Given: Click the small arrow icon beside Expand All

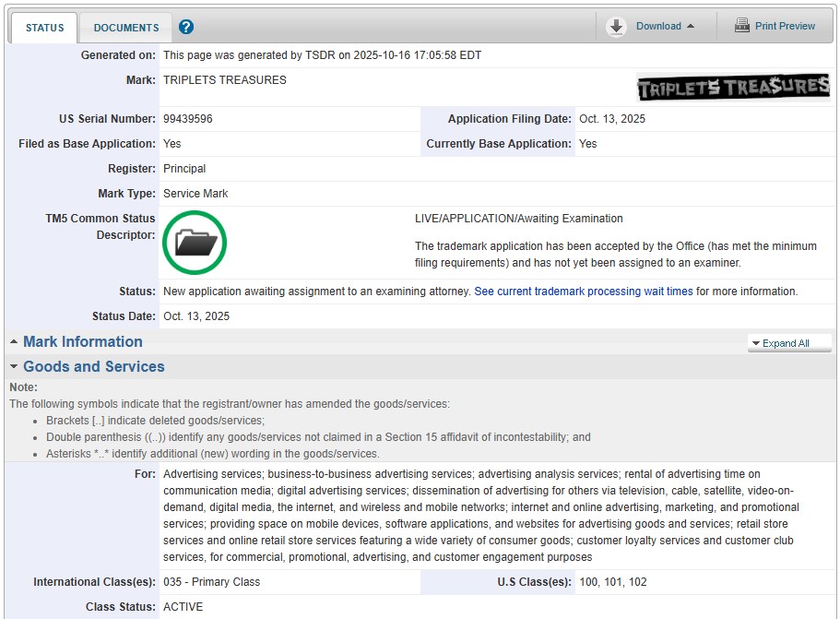Looking at the screenshot, I should tap(756, 343).
